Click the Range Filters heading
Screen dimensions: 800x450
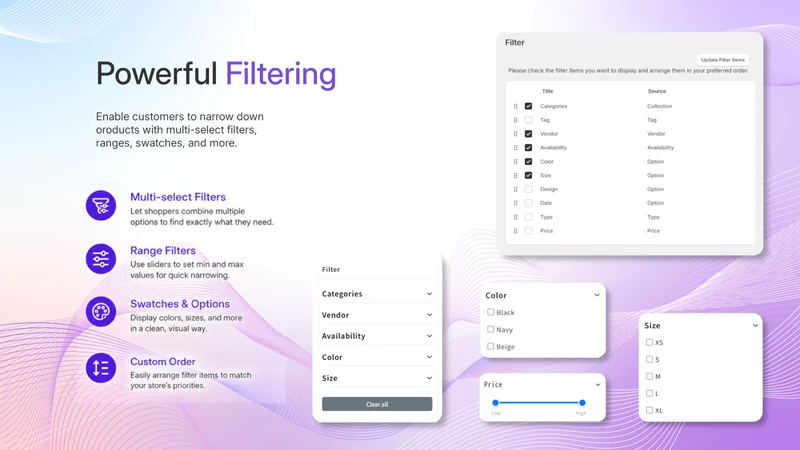[163, 251]
